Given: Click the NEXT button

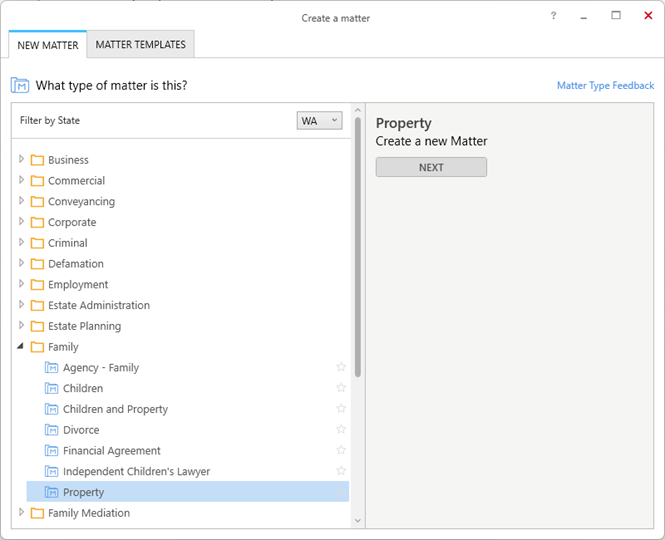Looking at the screenshot, I should tap(431, 167).
